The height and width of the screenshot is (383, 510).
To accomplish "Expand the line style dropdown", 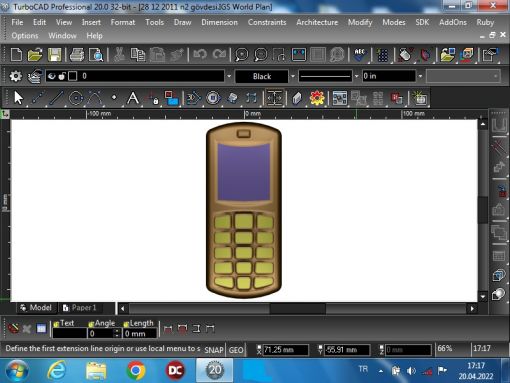I will pos(356,76).
